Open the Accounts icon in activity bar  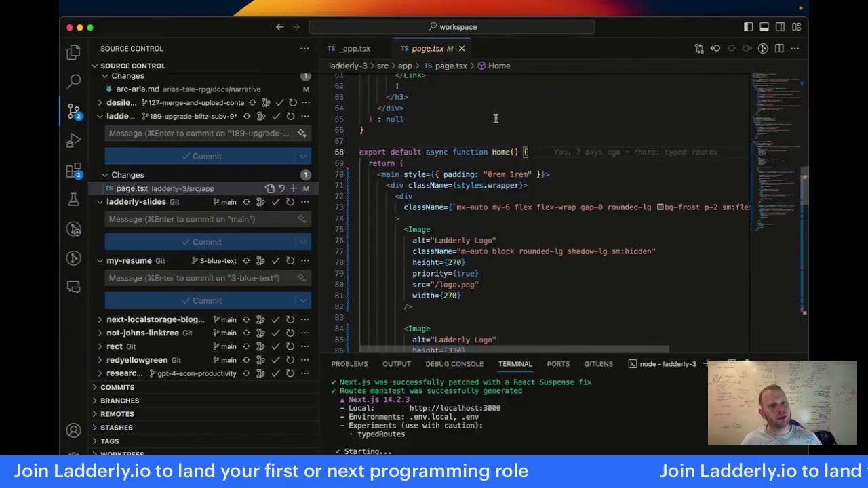[73, 430]
